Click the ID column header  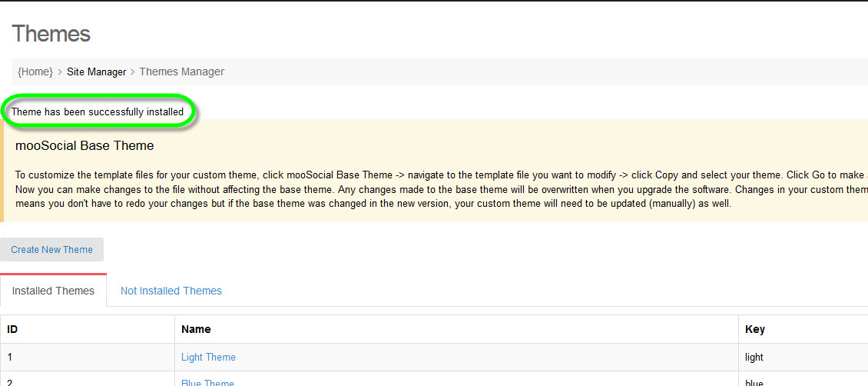(13, 329)
